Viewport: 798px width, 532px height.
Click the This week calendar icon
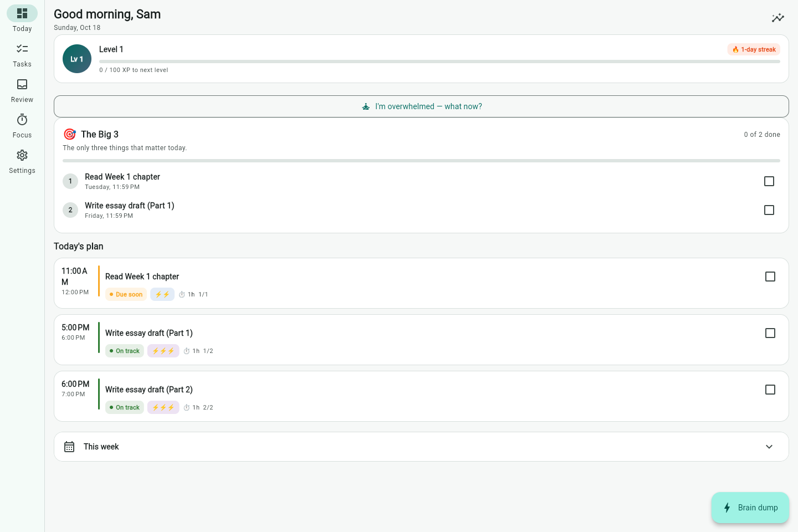[x=69, y=447]
